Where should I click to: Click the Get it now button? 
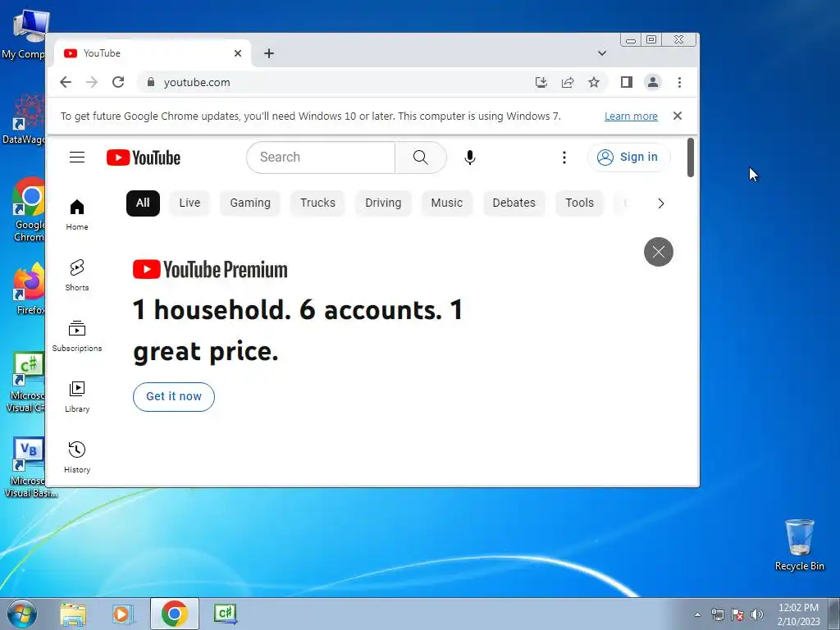coord(174,396)
